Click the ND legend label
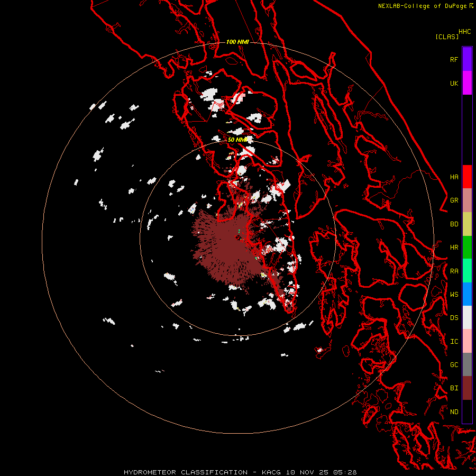The width and height of the screenshot is (476, 476). (454, 411)
